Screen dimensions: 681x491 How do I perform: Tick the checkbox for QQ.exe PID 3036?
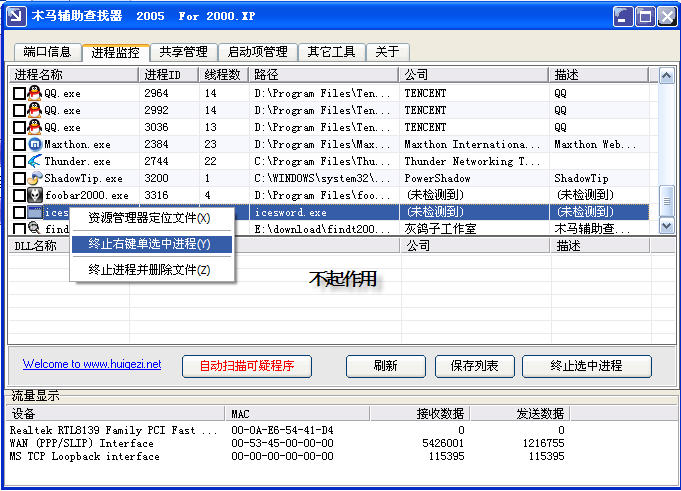click(x=19, y=127)
